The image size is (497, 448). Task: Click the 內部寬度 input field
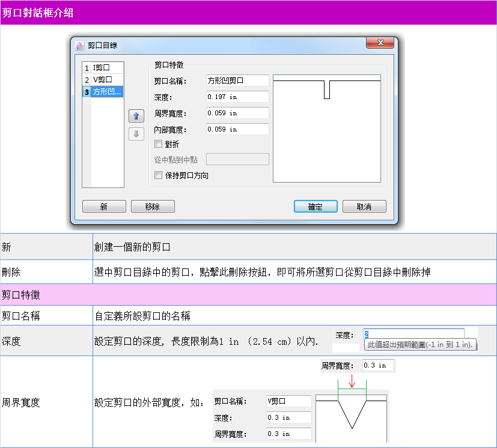(237, 129)
